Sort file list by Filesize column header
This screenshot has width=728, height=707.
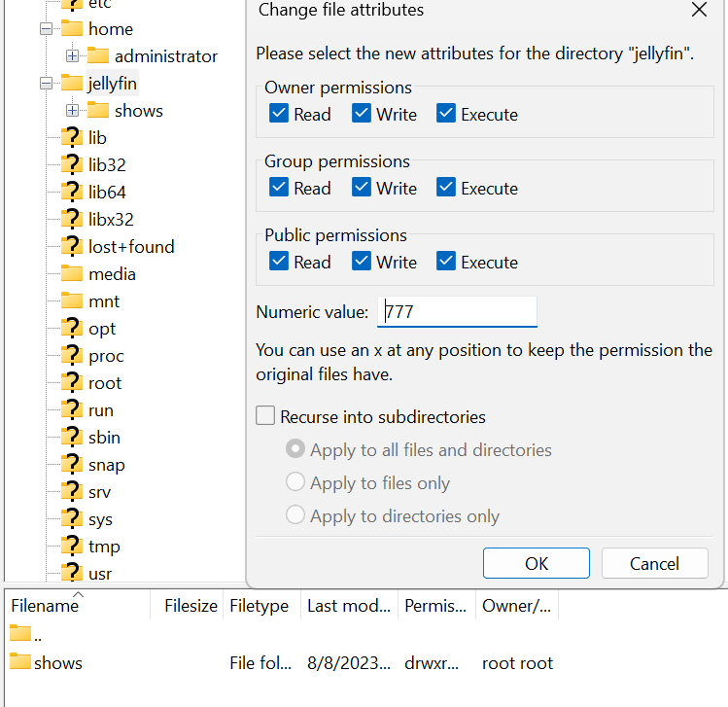(191, 606)
